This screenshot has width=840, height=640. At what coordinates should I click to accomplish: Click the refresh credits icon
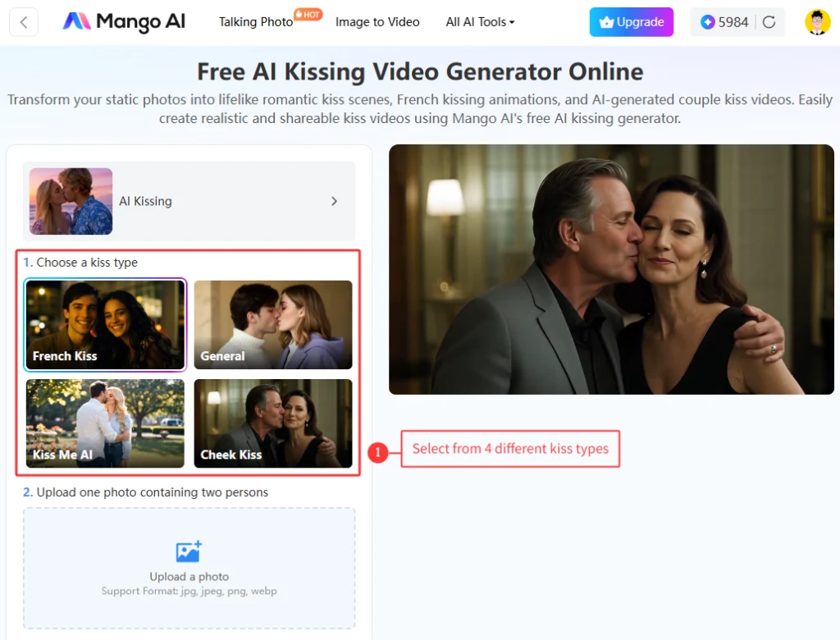pyautogui.click(x=769, y=22)
